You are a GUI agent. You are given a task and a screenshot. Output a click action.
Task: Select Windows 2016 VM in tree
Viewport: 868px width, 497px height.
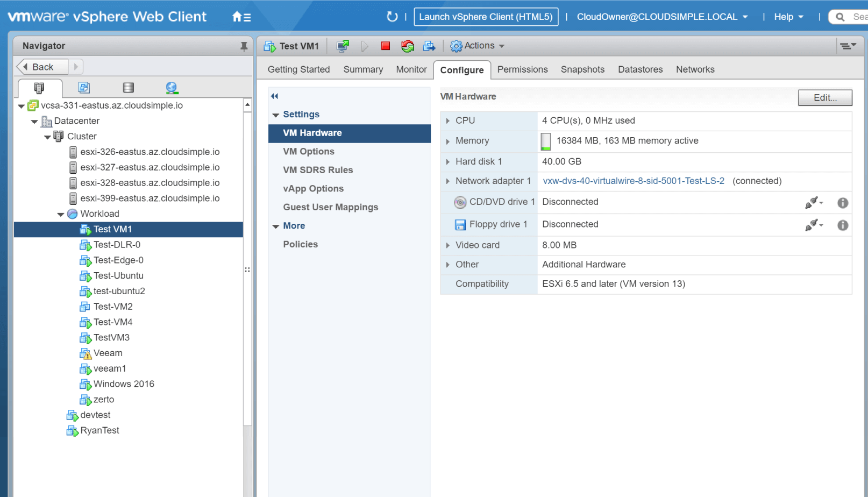[x=123, y=384]
